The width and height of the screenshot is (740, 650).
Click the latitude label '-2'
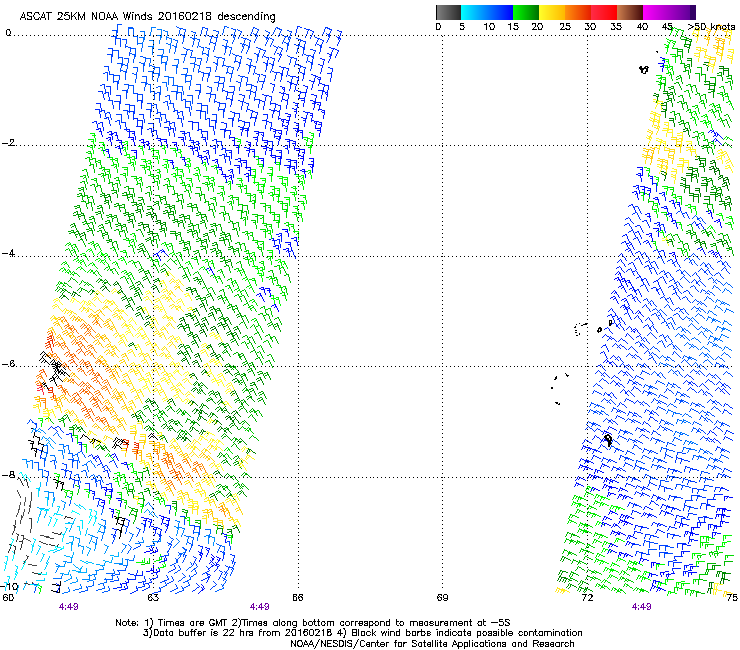click(9, 143)
